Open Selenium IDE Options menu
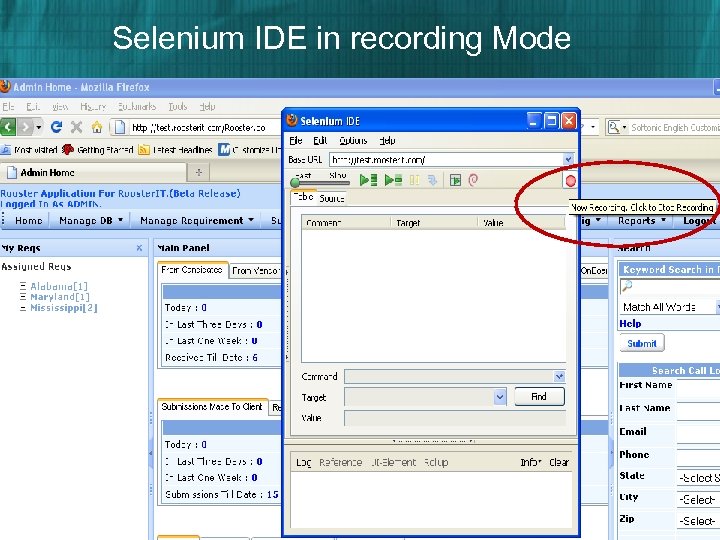This screenshot has height=540, width=720. pyautogui.click(x=353, y=141)
